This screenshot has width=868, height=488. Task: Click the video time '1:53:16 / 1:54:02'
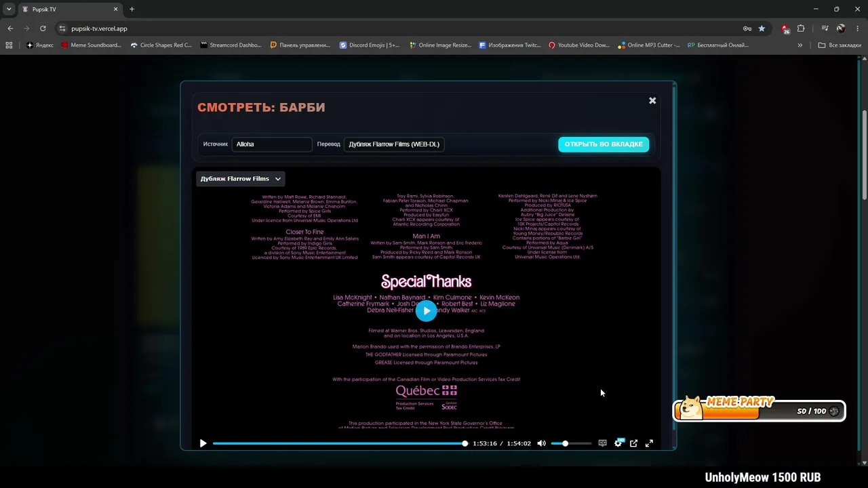click(x=502, y=443)
